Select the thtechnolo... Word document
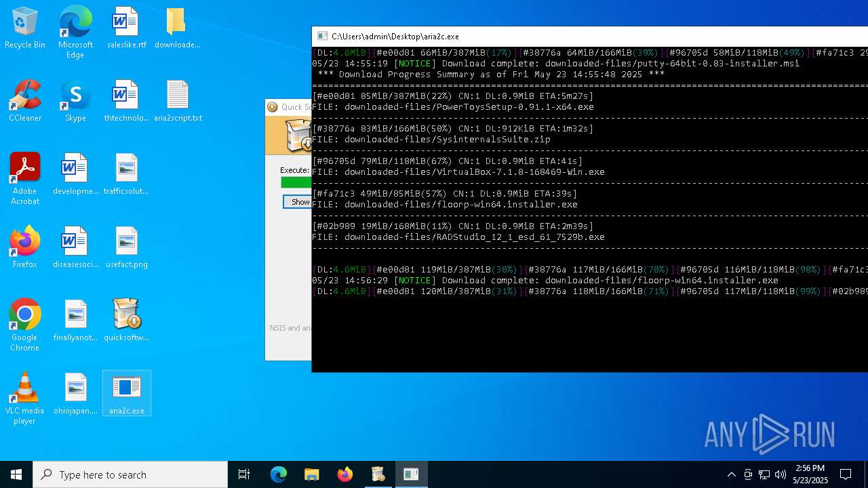Screen dimensions: 868x488 click(126, 102)
